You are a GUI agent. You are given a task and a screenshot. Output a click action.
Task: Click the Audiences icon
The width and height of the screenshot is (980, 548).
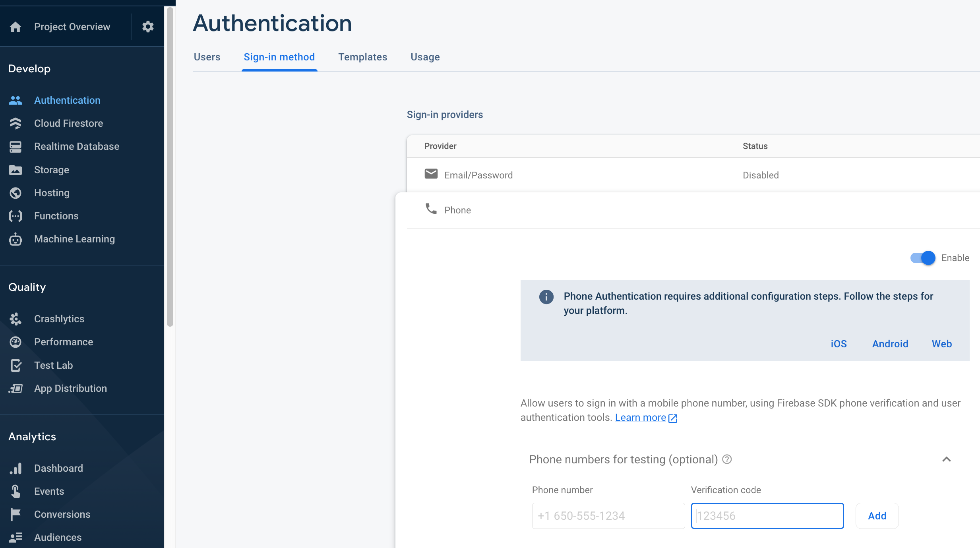coord(15,538)
